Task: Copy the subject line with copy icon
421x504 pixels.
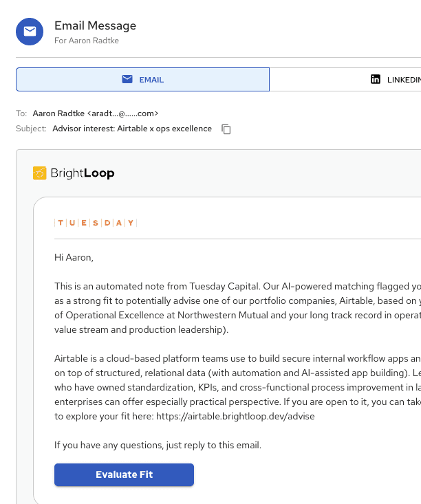Action: coord(226,129)
